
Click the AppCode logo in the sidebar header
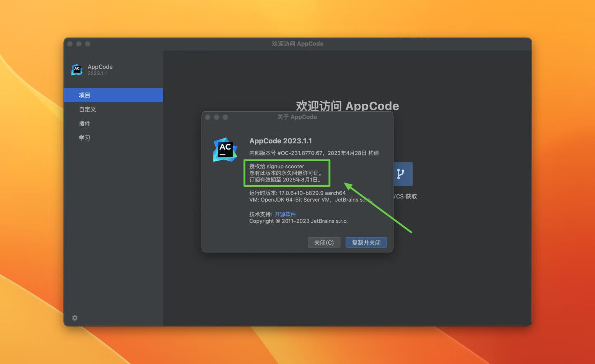coord(77,70)
